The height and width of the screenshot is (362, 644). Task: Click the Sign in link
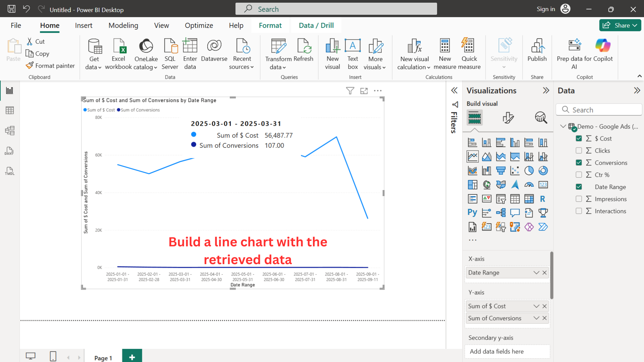[x=545, y=9]
